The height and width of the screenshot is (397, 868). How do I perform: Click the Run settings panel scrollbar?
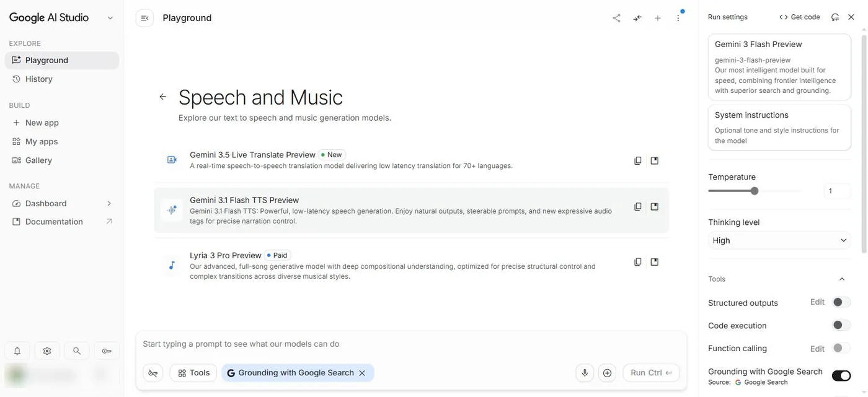point(864,142)
